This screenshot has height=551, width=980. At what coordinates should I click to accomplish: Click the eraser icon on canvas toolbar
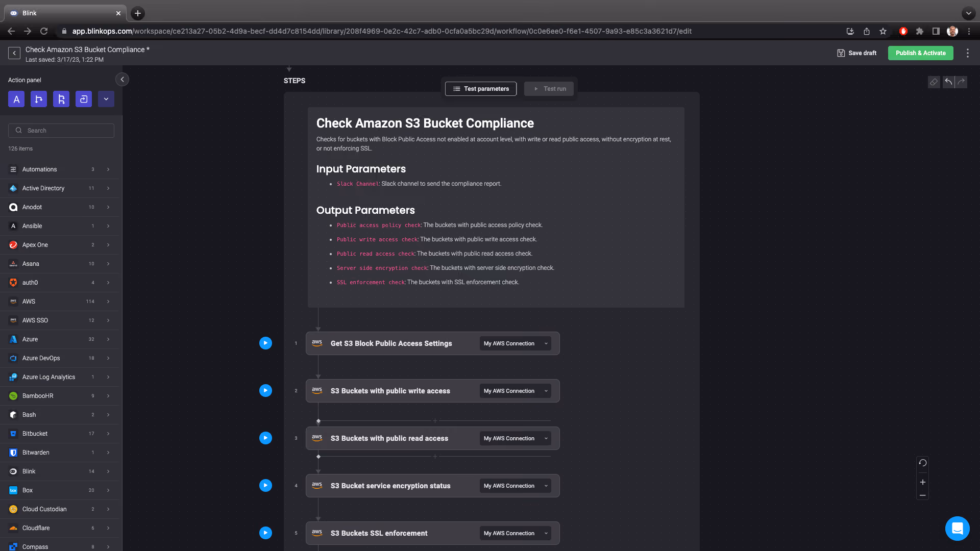(934, 82)
